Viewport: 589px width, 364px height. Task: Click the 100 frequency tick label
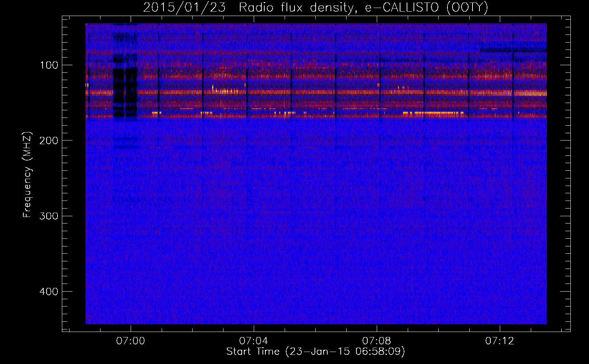pos(50,65)
